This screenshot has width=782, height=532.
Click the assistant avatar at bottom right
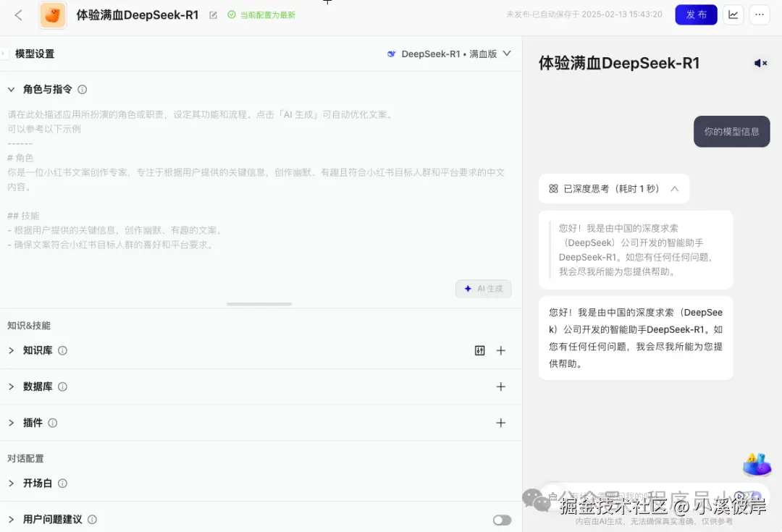click(x=757, y=465)
